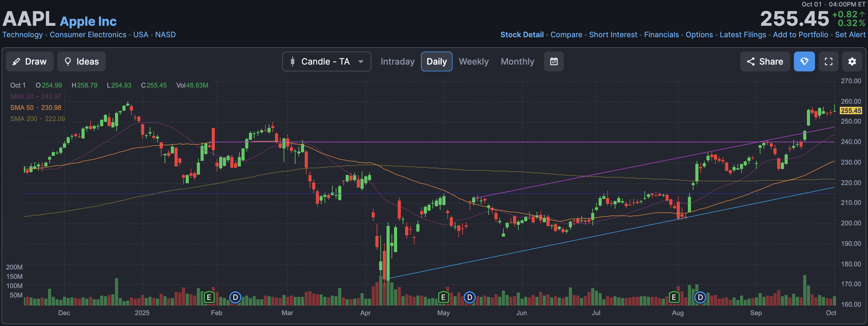This screenshot has width=868, height=326.
Task: Click the May dividend D marker
Action: coord(469,297)
